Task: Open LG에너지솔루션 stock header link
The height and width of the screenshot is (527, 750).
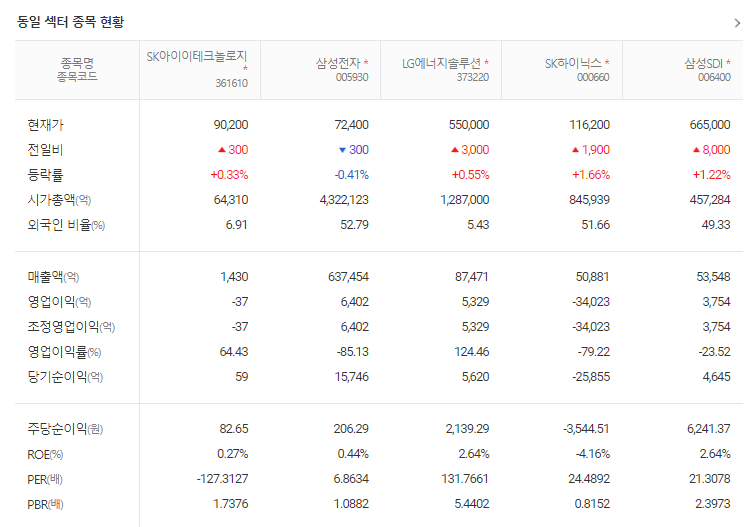Action: click(x=441, y=63)
